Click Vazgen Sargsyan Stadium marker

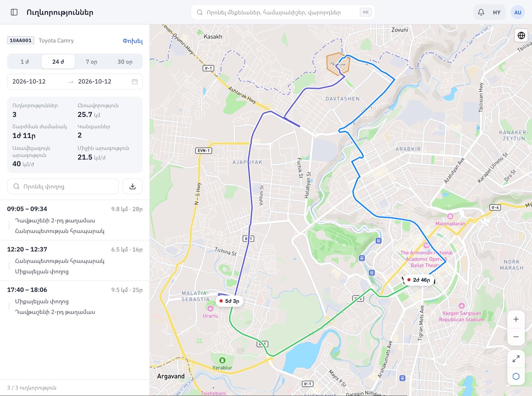coord(462,306)
